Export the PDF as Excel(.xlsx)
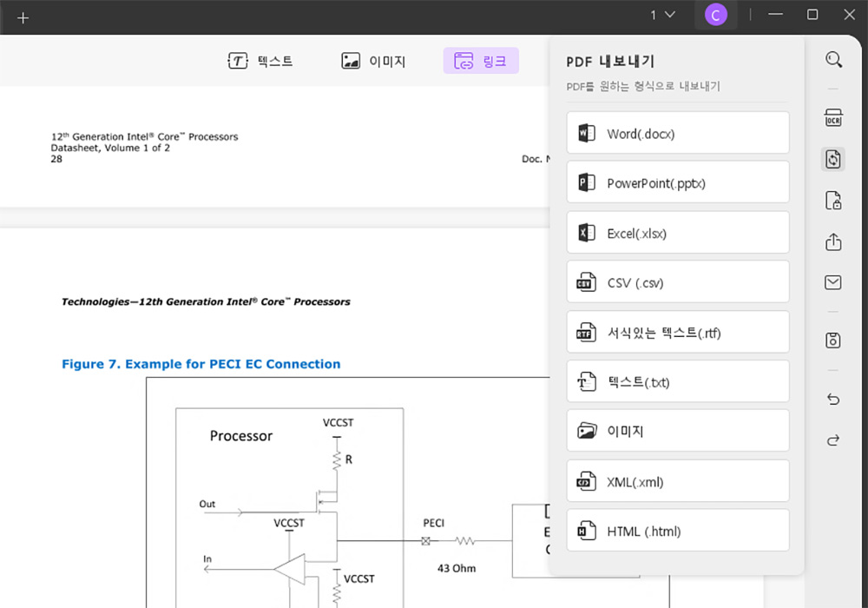Screen dimensions: 868x608 (678, 233)
